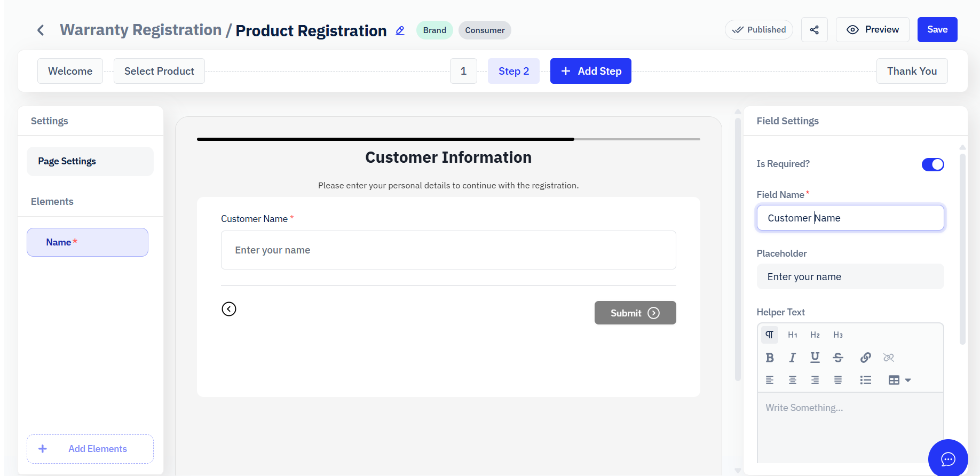Open the share icon button
Image resolution: width=980 pixels, height=476 pixels.
[814, 30]
